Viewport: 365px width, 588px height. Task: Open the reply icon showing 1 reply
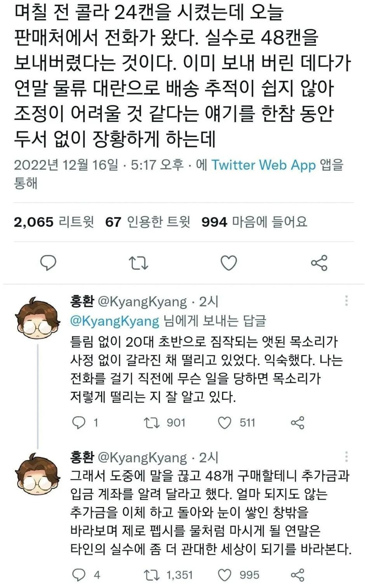pos(79,422)
